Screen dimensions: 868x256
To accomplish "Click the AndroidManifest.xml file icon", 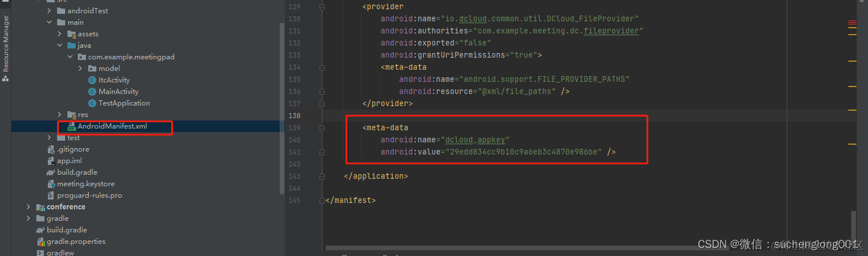I will (72, 126).
